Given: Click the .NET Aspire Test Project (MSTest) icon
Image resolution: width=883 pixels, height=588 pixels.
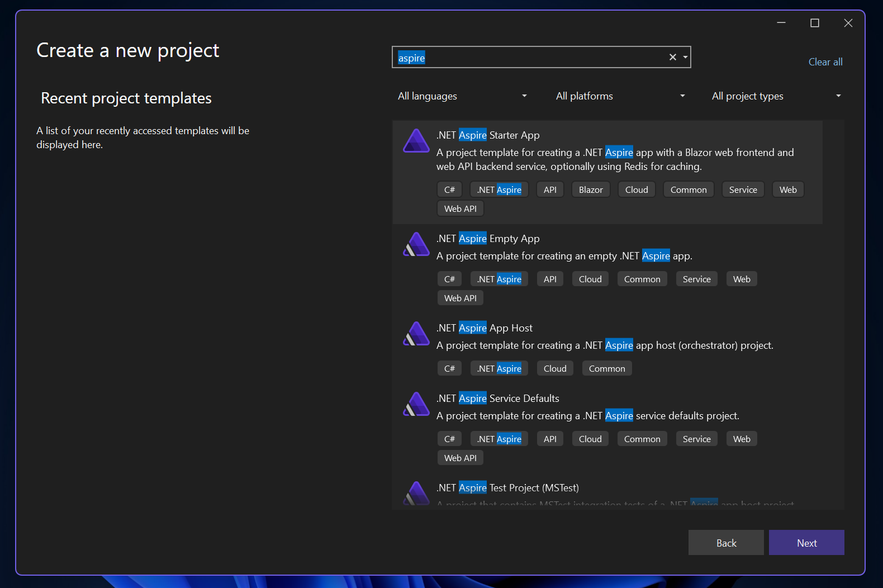Looking at the screenshot, I should pos(416,493).
